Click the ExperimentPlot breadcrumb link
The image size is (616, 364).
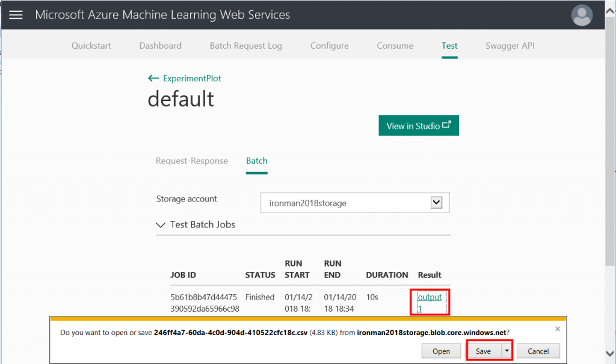(x=192, y=78)
